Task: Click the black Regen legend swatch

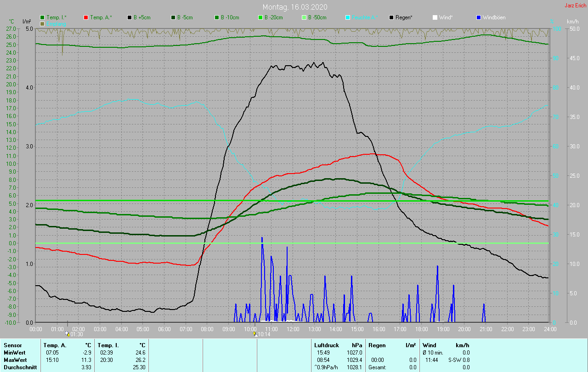Action: (391, 17)
